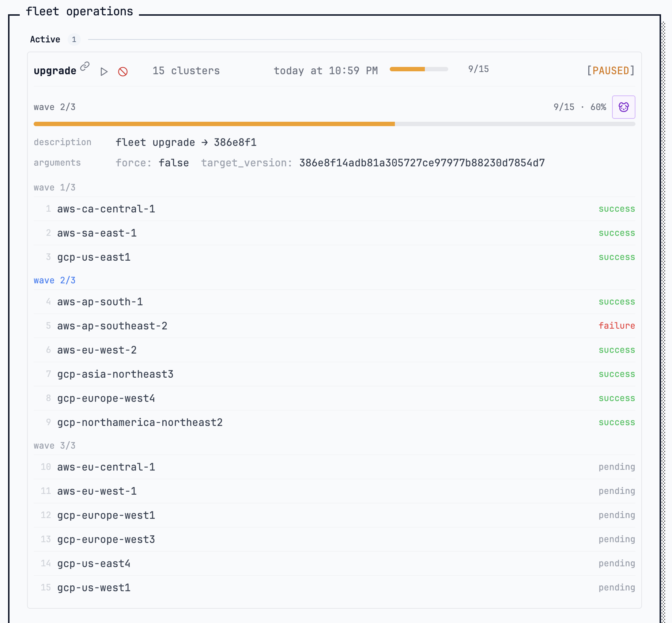Click pending status for gcp-us-west1

617,588
